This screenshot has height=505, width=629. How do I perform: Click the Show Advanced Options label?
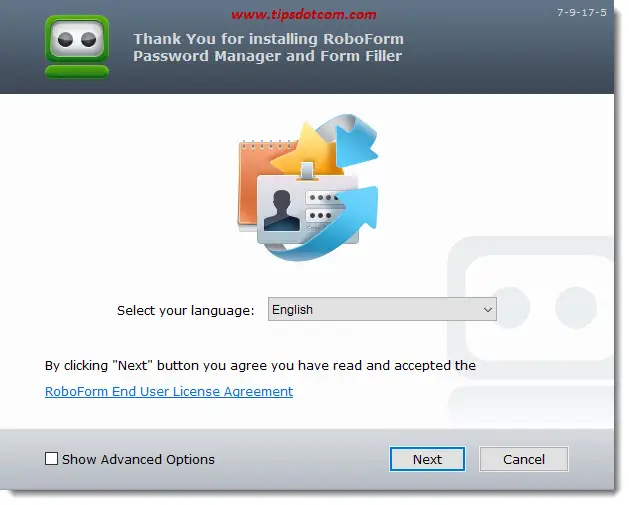pyautogui.click(x=138, y=459)
